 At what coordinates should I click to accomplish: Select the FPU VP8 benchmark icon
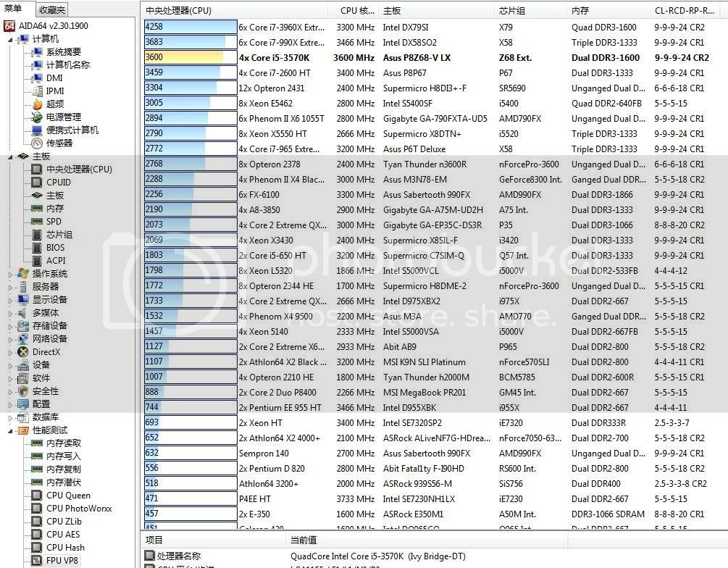[36, 561]
